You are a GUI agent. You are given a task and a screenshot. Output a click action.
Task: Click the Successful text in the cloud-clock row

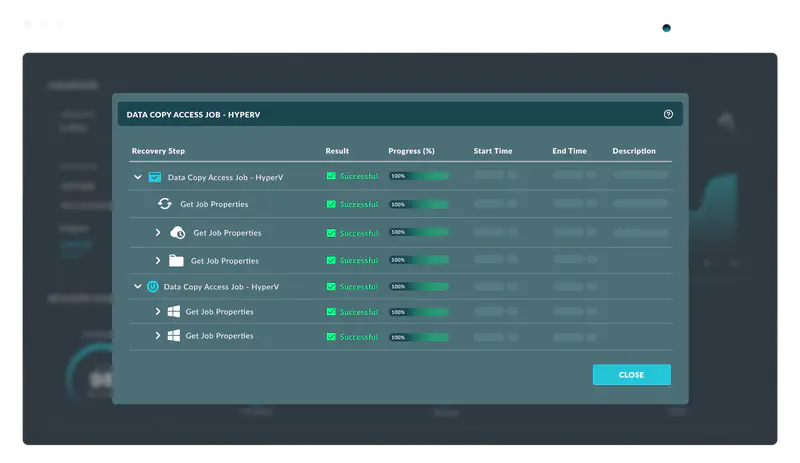pos(359,233)
